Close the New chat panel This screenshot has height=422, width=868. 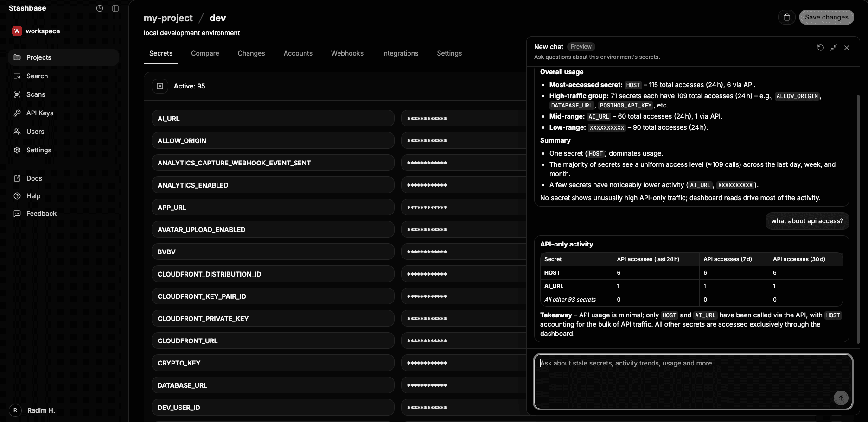(x=847, y=48)
